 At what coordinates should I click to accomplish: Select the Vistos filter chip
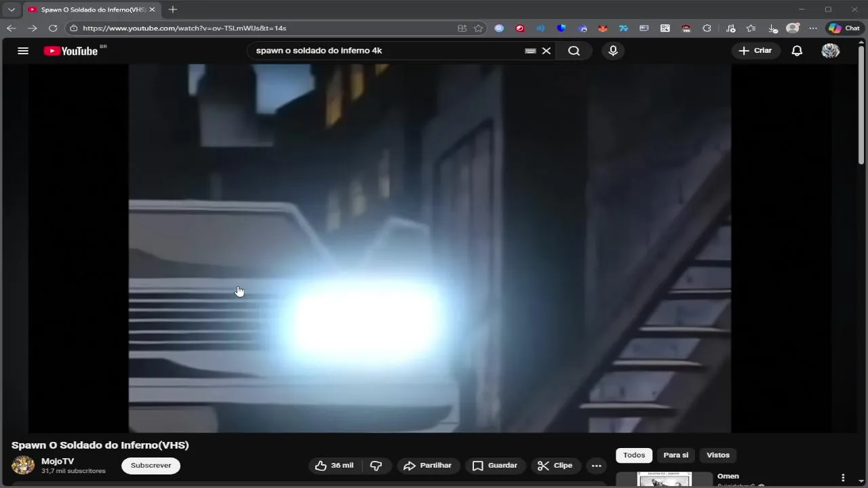tap(718, 455)
